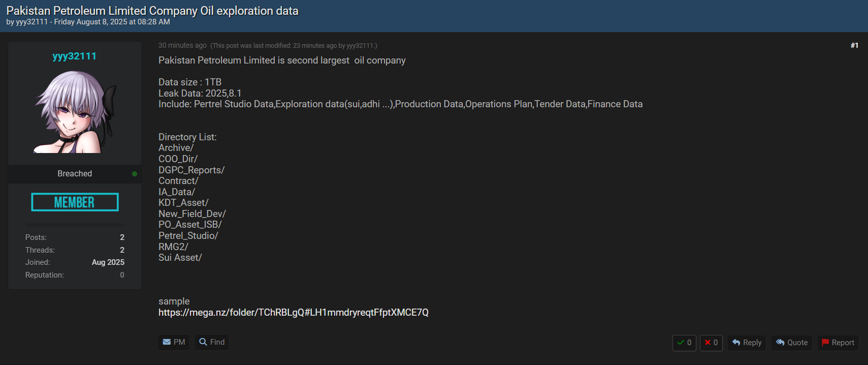Click the Breached user title label
868x365 pixels.
click(75, 174)
